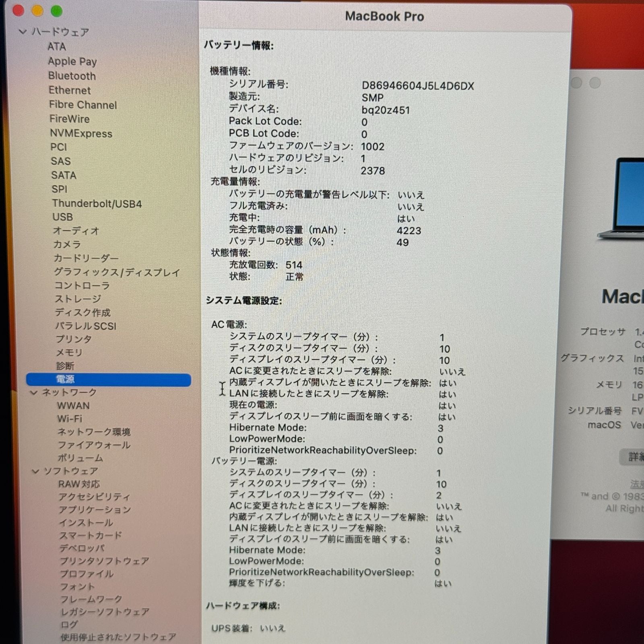The width and height of the screenshot is (644, 644).
Task: Select アクセシビリティ entry
Action: pos(94,497)
